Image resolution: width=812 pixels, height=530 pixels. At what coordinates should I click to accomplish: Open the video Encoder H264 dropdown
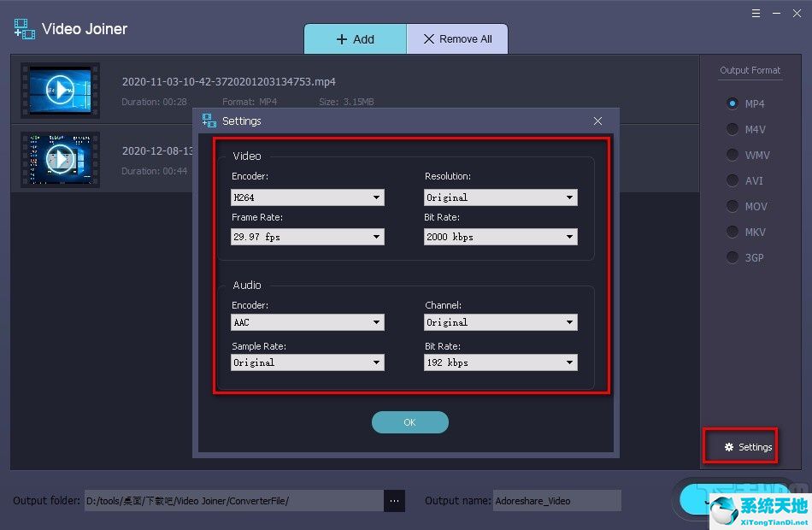pyautogui.click(x=308, y=197)
